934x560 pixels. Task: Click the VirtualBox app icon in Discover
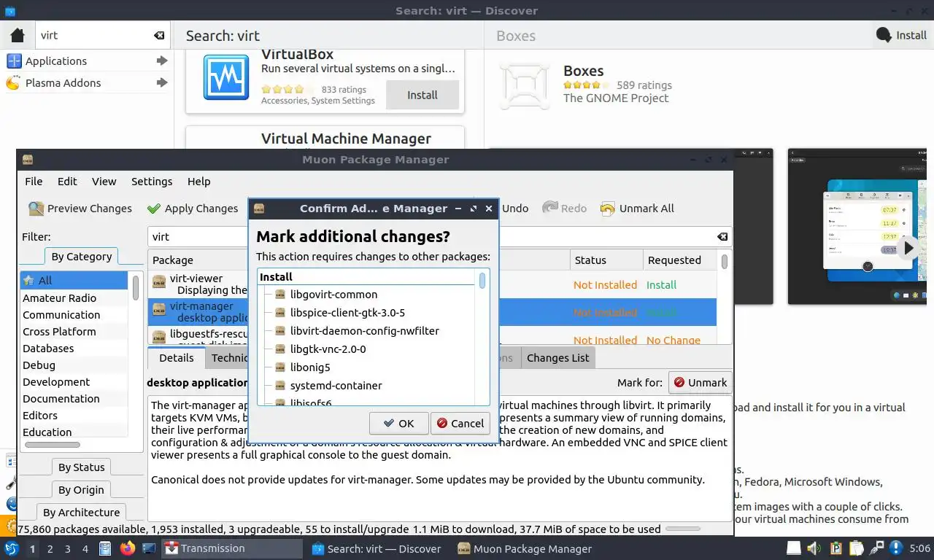[226, 77]
